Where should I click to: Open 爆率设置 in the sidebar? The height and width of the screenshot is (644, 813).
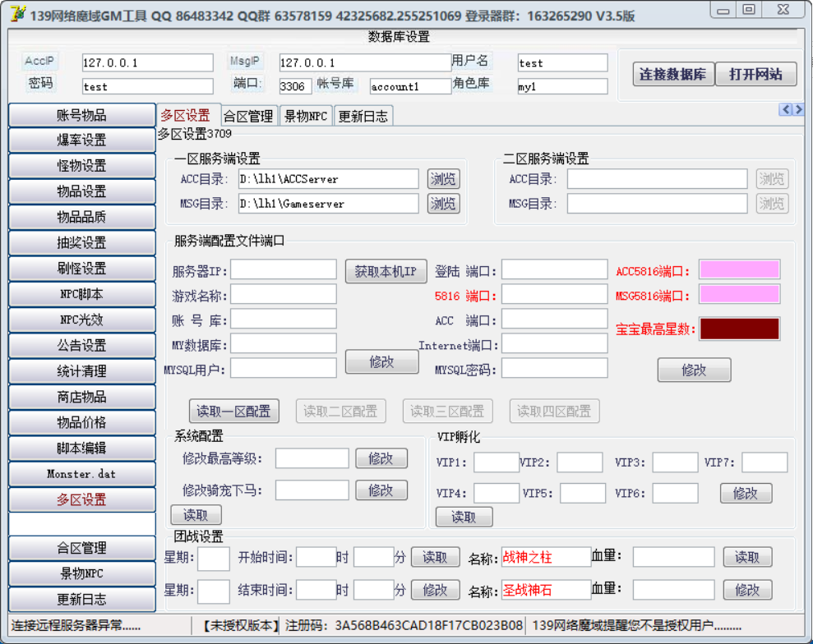[82, 140]
